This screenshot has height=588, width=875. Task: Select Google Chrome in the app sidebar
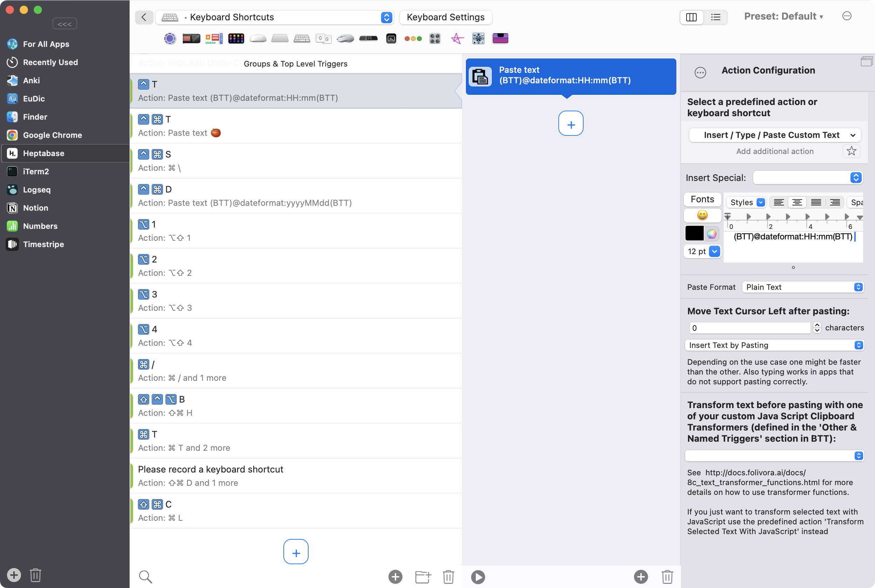click(x=52, y=135)
